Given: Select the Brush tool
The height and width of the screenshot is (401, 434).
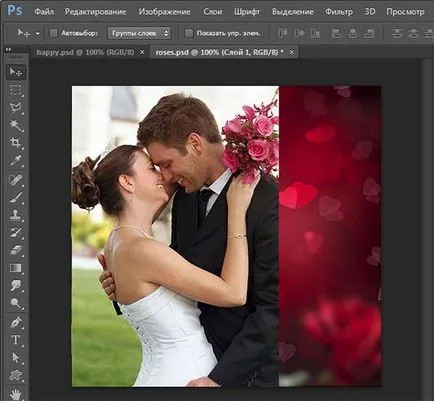Looking at the screenshot, I should (16, 198).
